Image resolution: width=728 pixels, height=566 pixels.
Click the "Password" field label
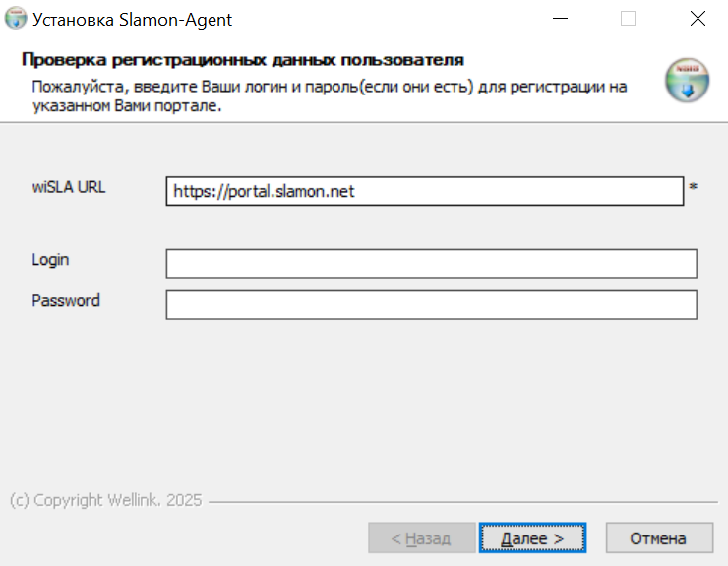tap(65, 301)
